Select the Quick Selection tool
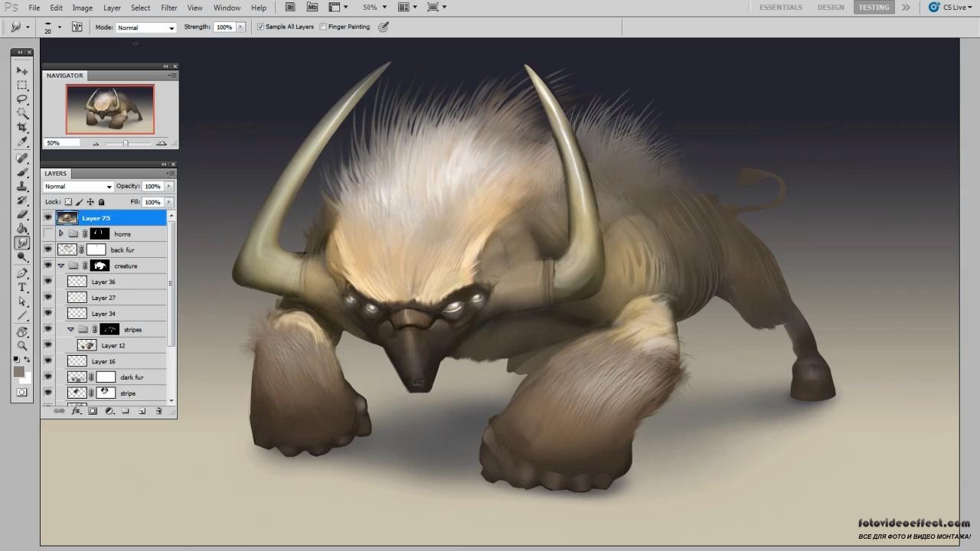The height and width of the screenshot is (551, 980). [x=22, y=112]
